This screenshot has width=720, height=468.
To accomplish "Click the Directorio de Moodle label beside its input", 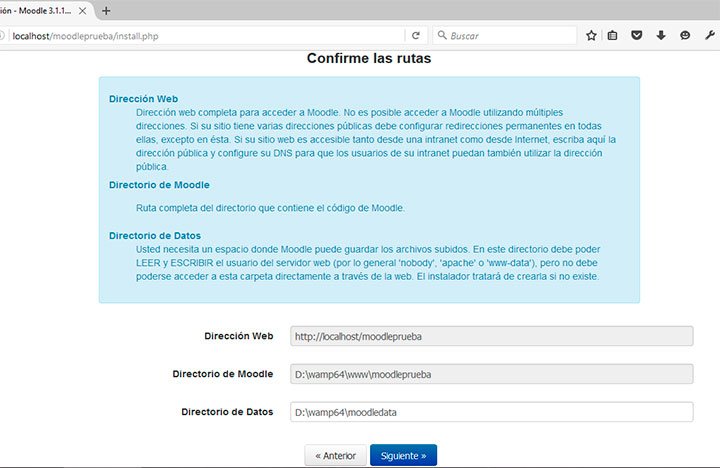I will [x=222, y=373].
